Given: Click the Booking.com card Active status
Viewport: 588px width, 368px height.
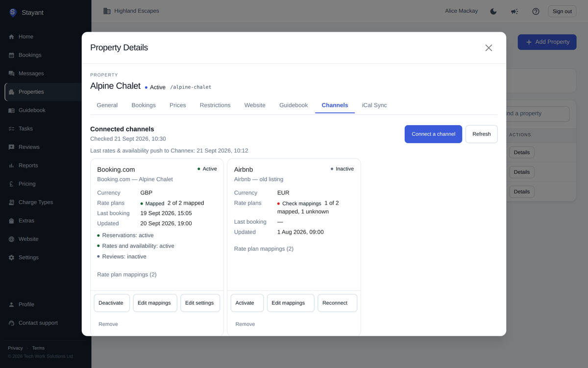Looking at the screenshot, I should coord(207,169).
